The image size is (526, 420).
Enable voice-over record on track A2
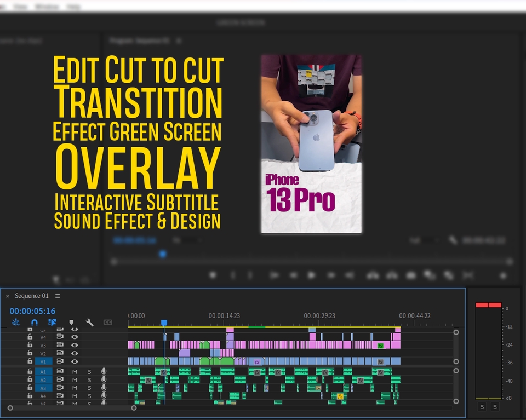click(x=104, y=380)
